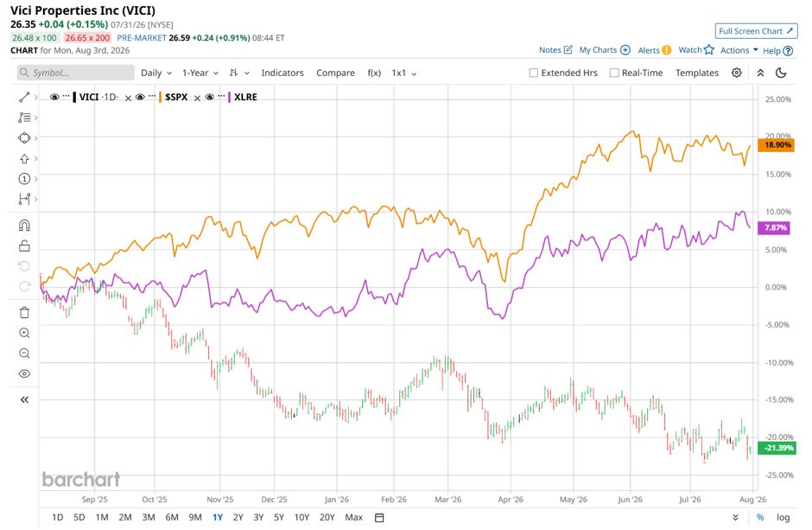
Task: Toggle the magnet snap tool
Action: [x=24, y=226]
